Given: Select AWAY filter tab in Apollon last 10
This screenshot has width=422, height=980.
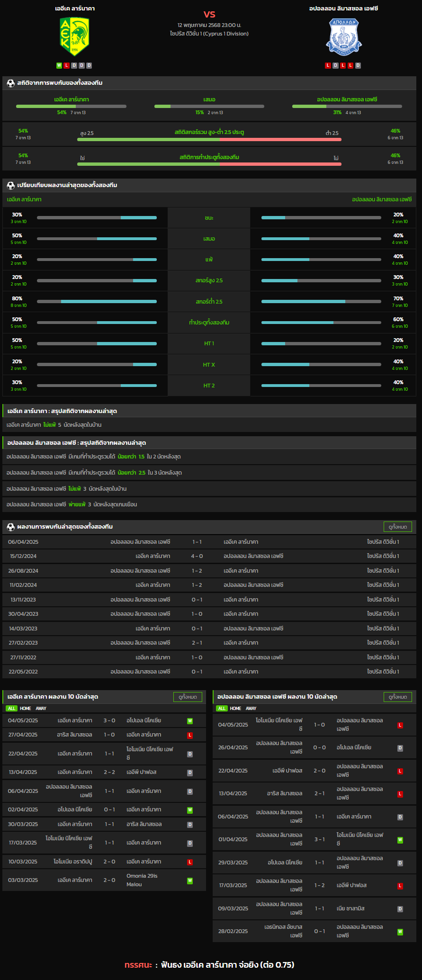Looking at the screenshot, I should click(x=251, y=709).
